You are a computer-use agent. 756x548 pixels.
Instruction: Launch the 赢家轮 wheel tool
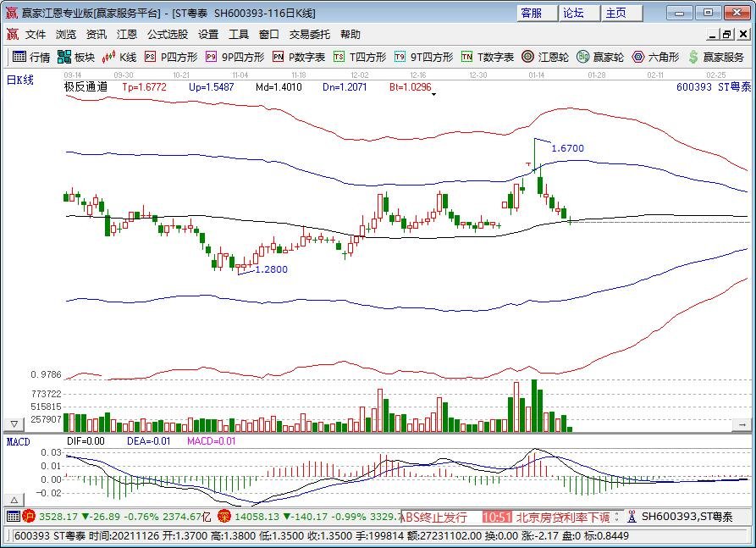tap(600, 57)
